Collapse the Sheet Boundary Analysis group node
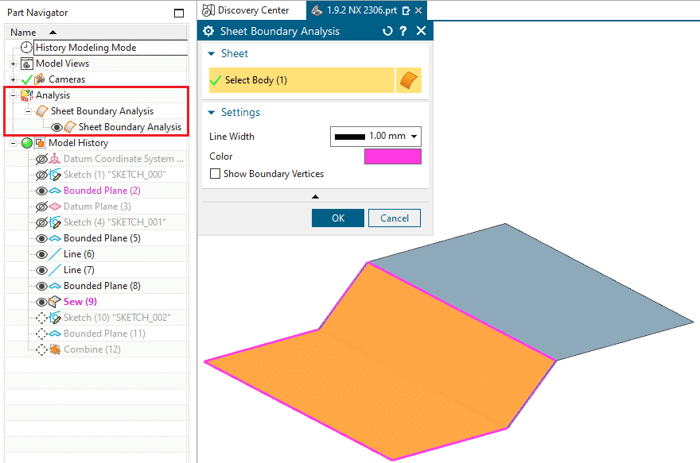Image resolution: width=700 pixels, height=463 pixels. coord(28,111)
